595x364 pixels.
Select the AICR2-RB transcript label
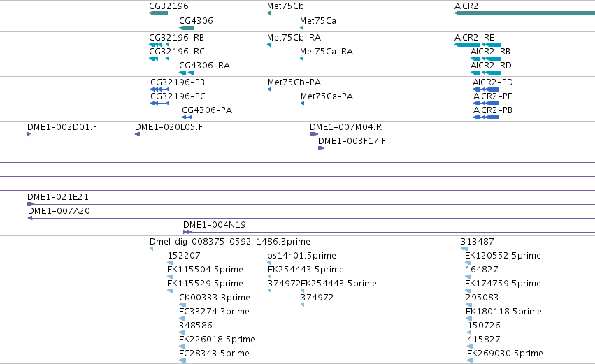(x=490, y=52)
